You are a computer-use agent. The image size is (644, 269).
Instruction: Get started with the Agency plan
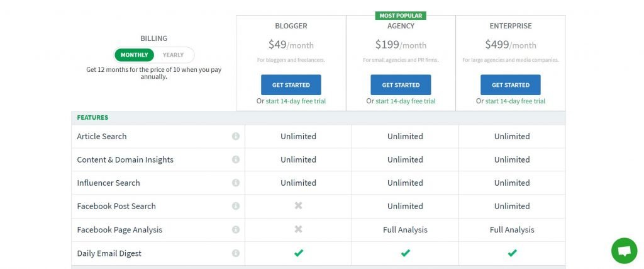click(401, 84)
